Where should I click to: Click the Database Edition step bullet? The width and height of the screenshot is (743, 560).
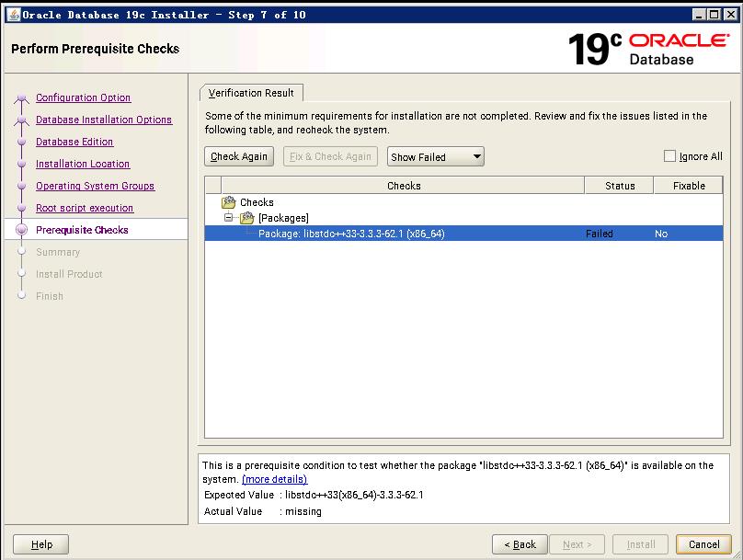tap(21, 142)
